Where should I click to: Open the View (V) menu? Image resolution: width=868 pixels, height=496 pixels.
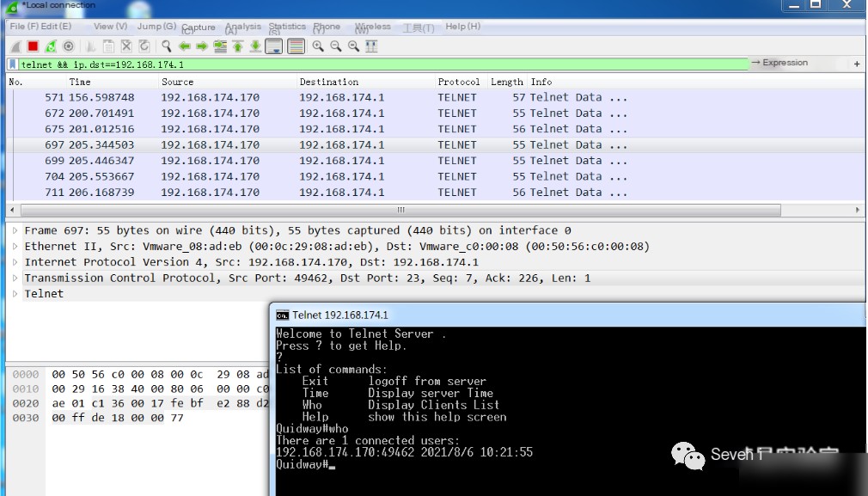pos(111,26)
